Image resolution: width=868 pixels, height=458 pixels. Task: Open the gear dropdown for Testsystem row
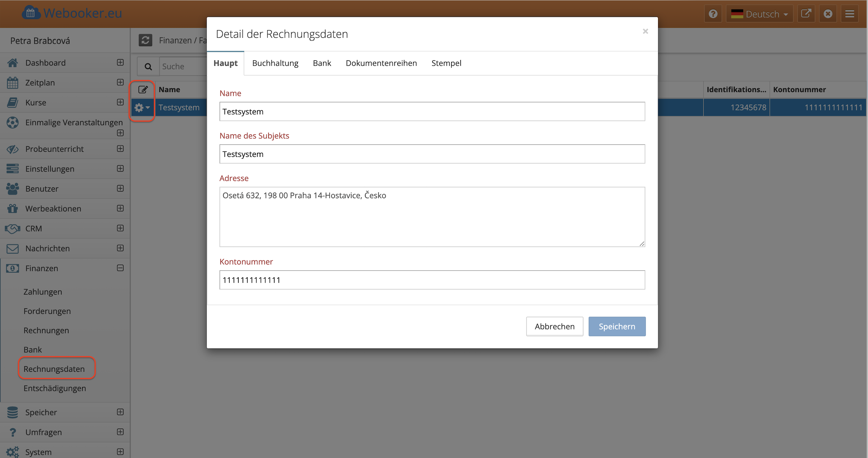(x=142, y=108)
